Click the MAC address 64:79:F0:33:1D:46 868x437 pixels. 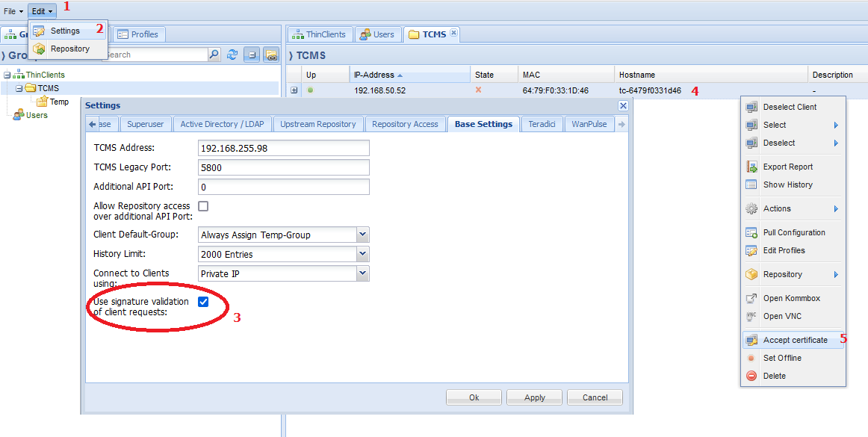555,90
